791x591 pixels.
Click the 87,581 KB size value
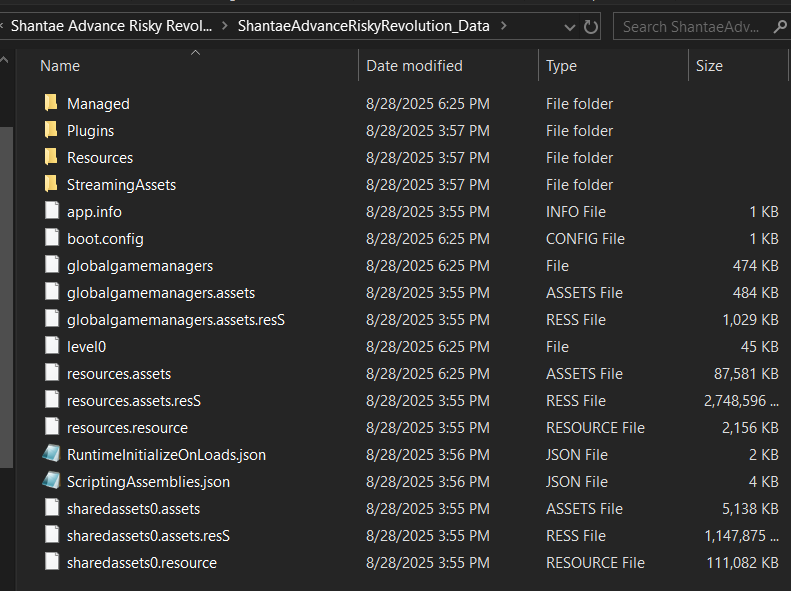pos(746,374)
